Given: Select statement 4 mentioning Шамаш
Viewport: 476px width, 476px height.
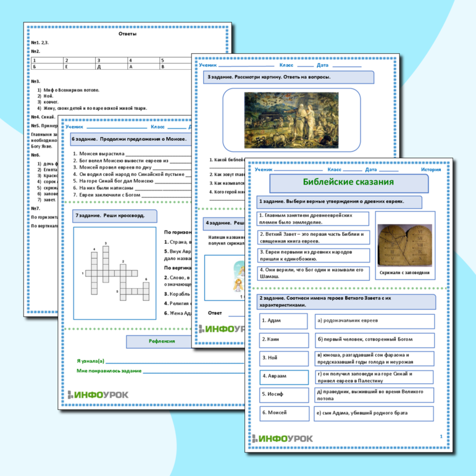Looking at the screenshot, I should pyautogui.click(x=312, y=273).
